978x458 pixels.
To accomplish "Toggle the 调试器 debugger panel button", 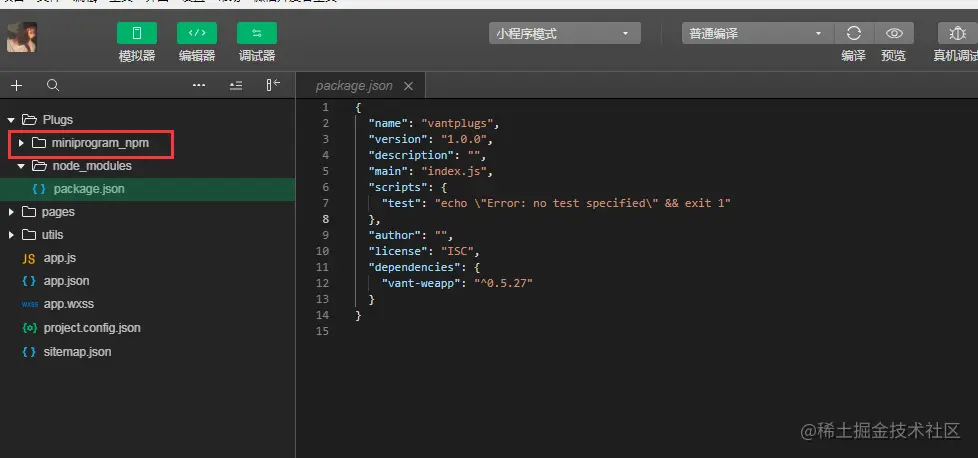I will point(256,33).
